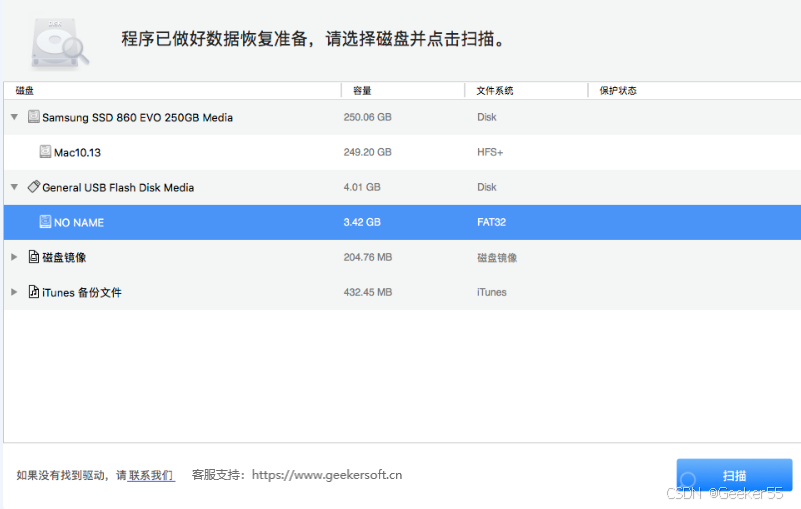Click the Samsung SSD drive icon
Image resolution: width=801 pixels, height=509 pixels.
34,117
